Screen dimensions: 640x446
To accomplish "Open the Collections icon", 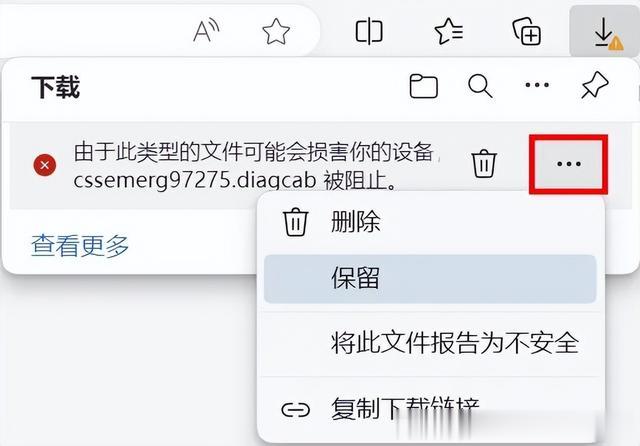I will click(x=527, y=31).
